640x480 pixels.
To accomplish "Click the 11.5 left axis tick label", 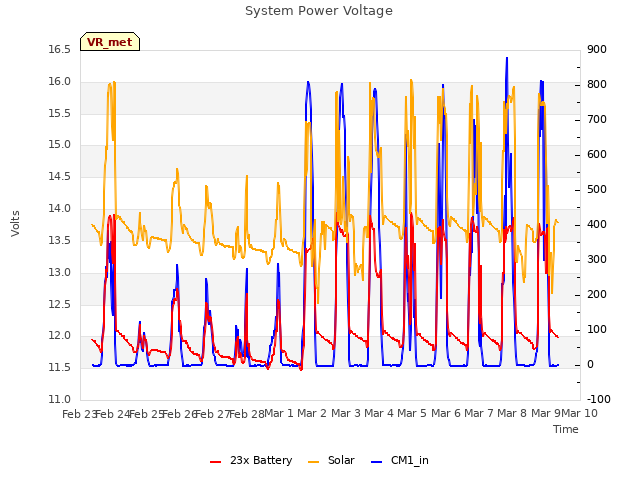I will (60, 368).
